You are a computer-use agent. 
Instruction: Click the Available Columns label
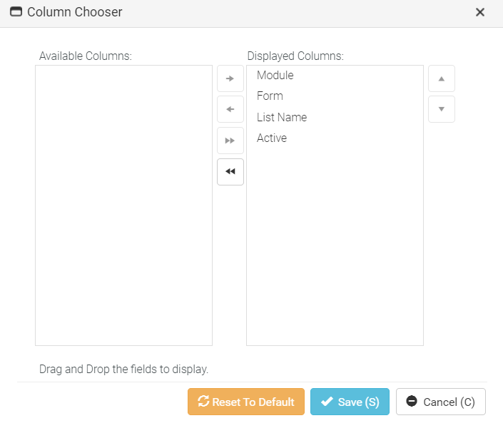(x=85, y=56)
